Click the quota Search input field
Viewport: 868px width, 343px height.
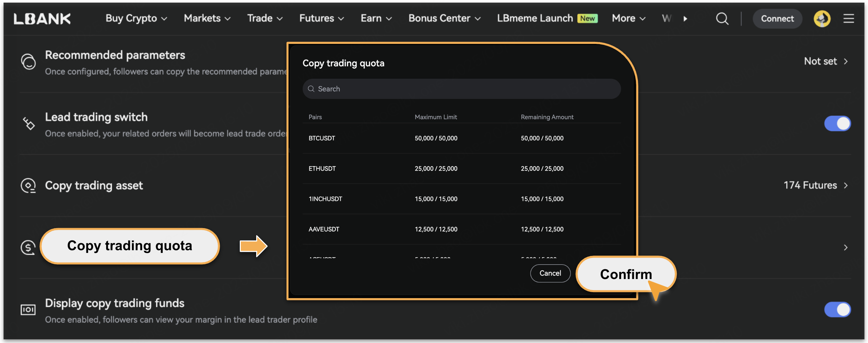tap(462, 89)
